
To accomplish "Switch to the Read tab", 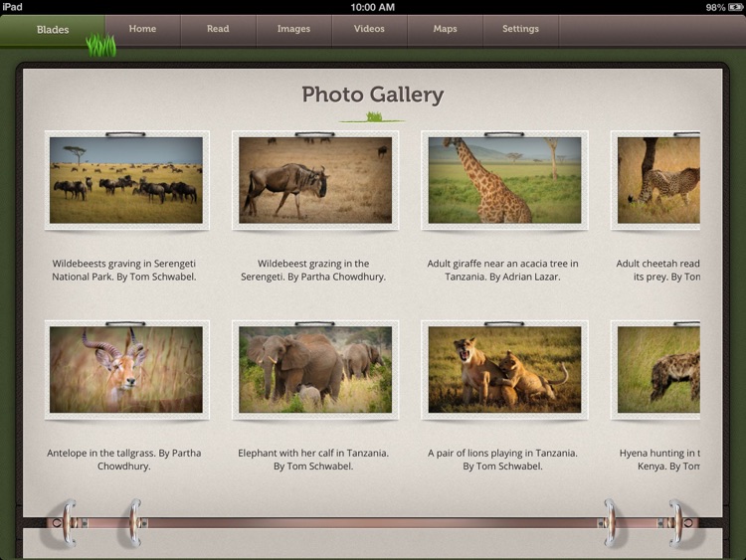I will pos(218,29).
